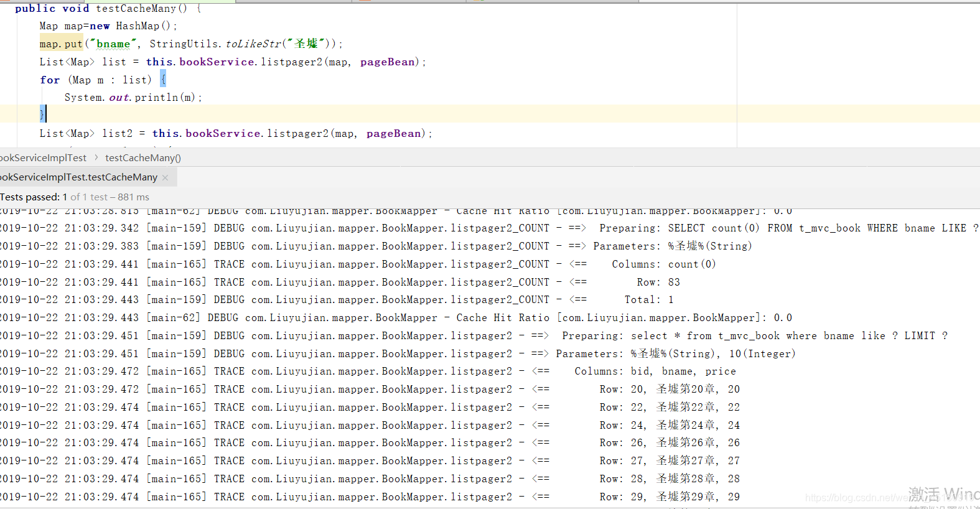Click log row 'Row: 26, 圣墟第26章, 26'
980x509 pixels.
370,443
